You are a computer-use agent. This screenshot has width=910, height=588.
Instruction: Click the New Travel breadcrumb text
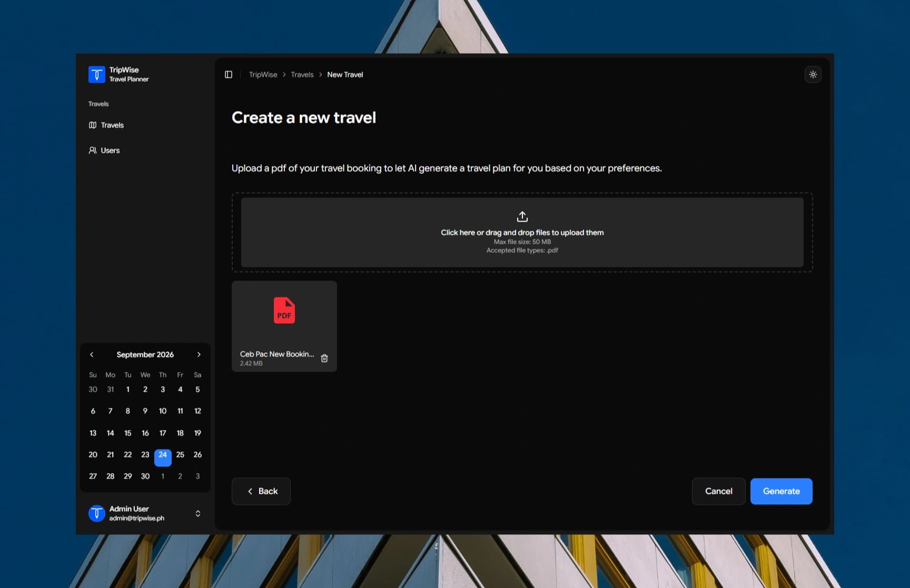click(345, 75)
